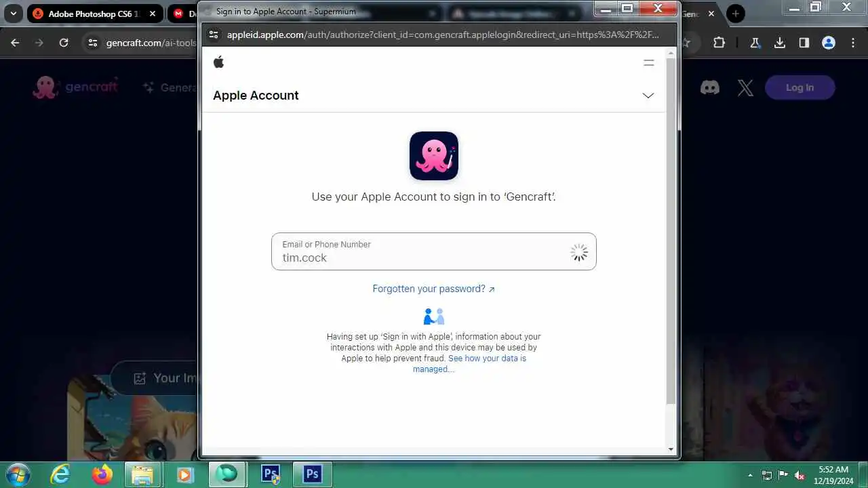Screen dimensions: 868x488
Task: Open new tab in the main browser
Action: (x=736, y=14)
